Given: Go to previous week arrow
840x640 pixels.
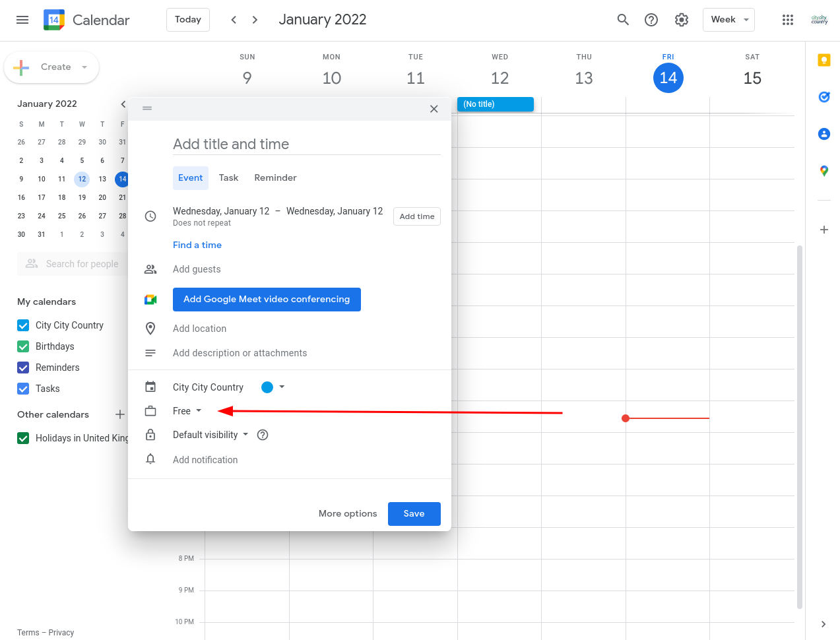Looking at the screenshot, I should pyautogui.click(x=234, y=20).
